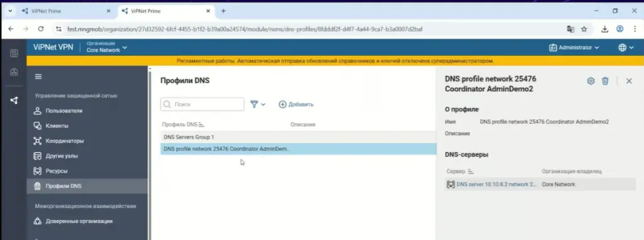
Task: Collapse sidebar using the hamburger menu icon
Action: (x=38, y=77)
